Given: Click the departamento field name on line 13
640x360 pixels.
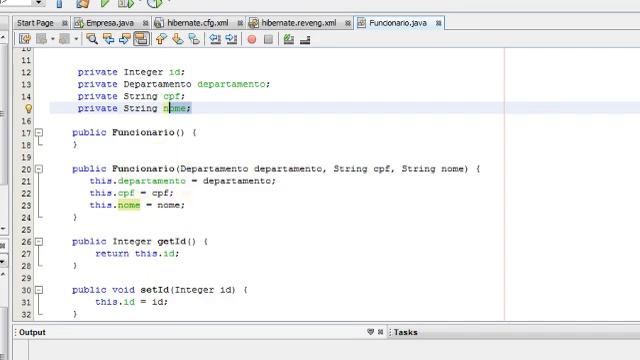Looking at the screenshot, I should click(231, 84).
